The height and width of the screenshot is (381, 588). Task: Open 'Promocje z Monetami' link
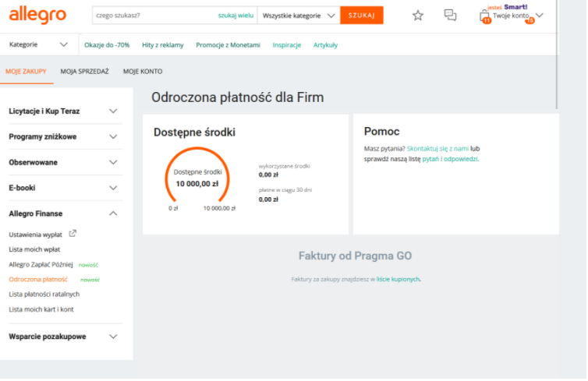point(228,45)
